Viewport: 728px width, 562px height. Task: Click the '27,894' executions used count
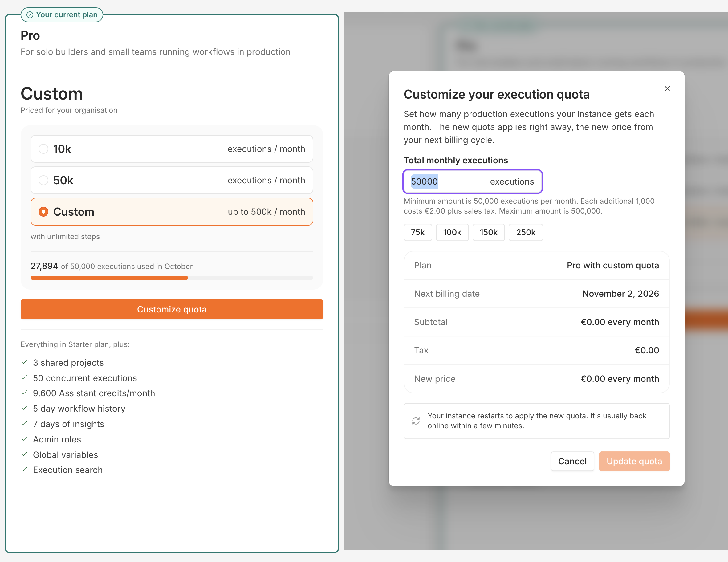click(x=44, y=266)
